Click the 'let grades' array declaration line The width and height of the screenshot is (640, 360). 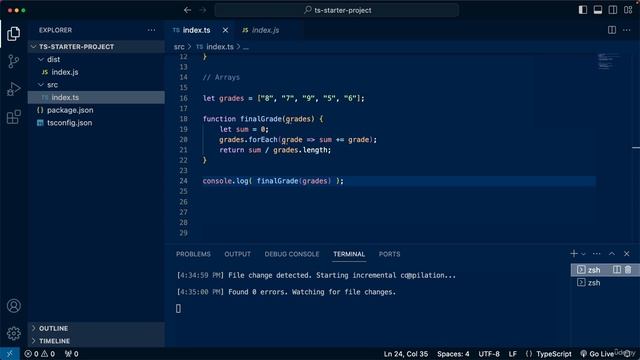click(283, 98)
